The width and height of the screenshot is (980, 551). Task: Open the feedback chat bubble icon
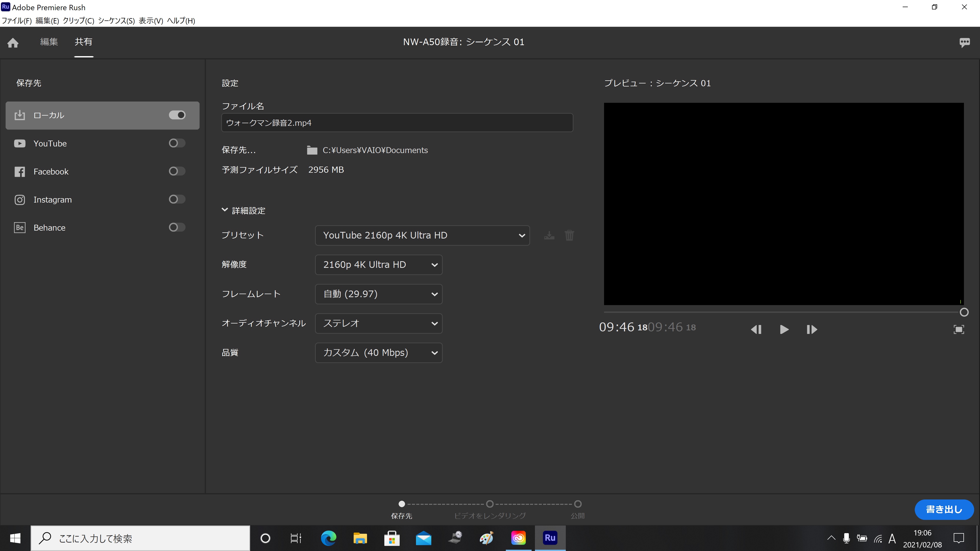(x=964, y=43)
